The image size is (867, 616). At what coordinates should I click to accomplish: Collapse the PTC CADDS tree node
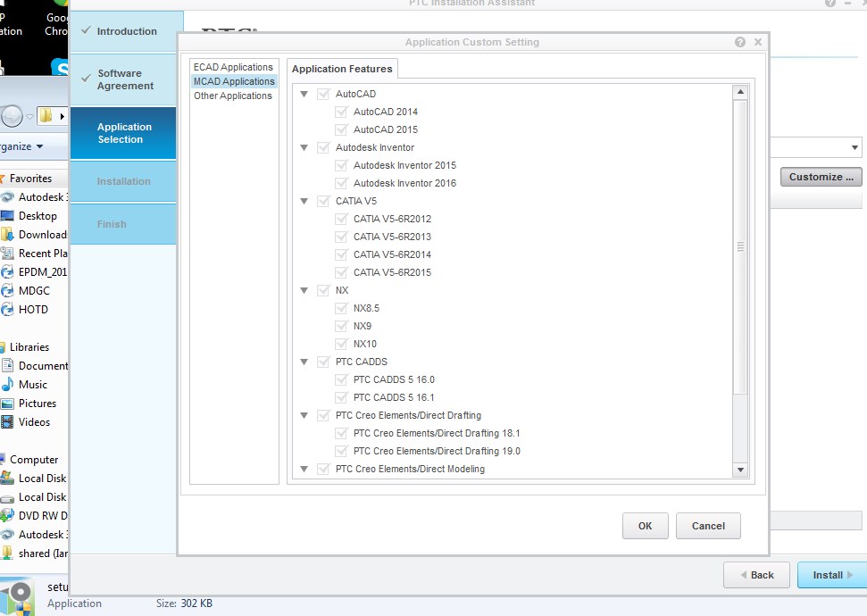[x=304, y=362]
